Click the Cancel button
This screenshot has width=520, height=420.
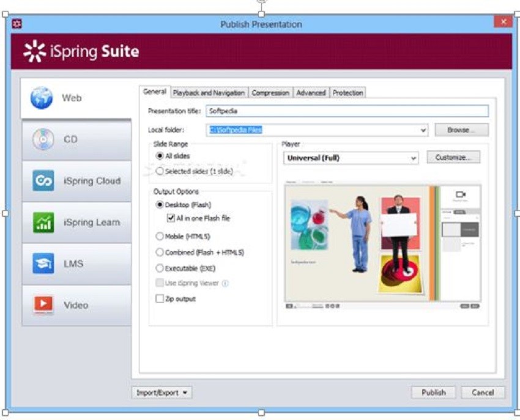(x=483, y=392)
